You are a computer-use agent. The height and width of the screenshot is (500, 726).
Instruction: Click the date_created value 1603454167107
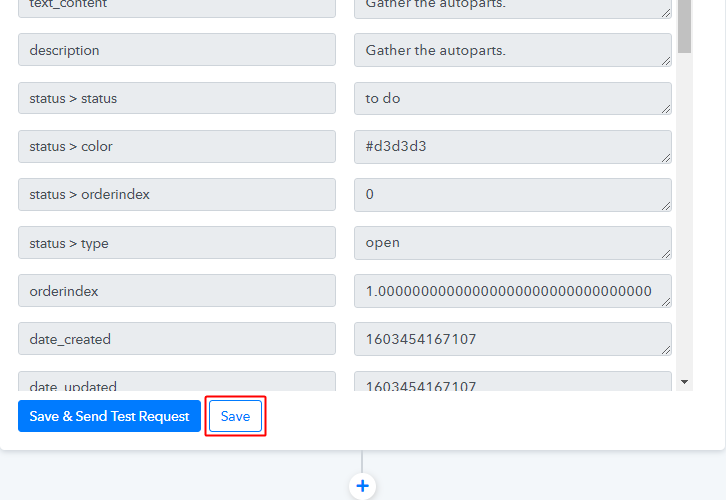pyautogui.click(x=513, y=339)
